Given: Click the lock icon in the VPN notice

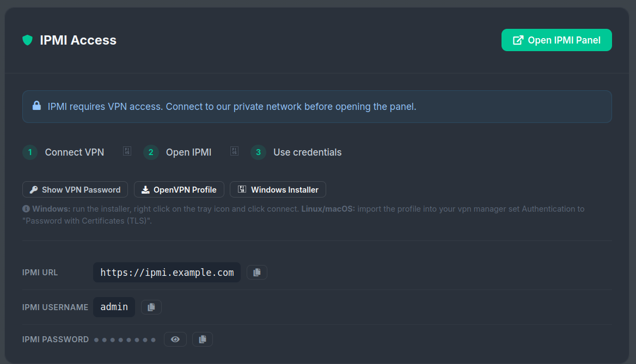Looking at the screenshot, I should coord(36,106).
